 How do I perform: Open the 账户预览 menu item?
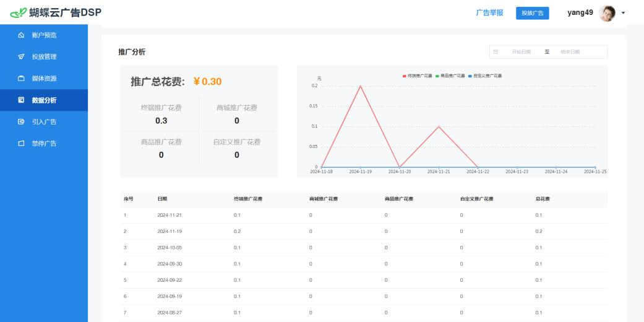tap(44, 35)
